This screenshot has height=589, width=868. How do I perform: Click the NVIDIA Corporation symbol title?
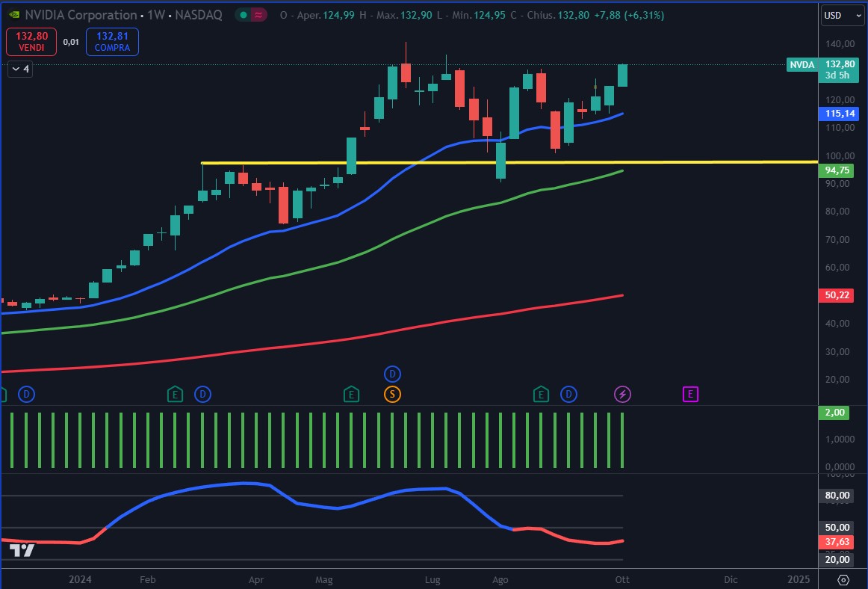[81, 15]
